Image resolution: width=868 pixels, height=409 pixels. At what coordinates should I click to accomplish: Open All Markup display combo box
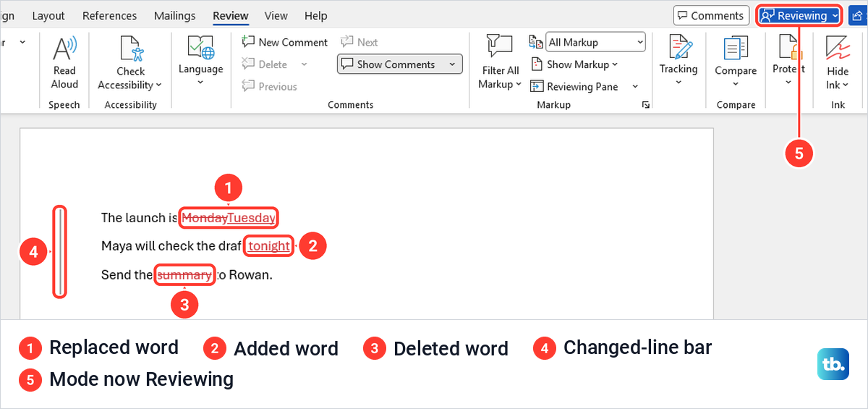pos(595,42)
